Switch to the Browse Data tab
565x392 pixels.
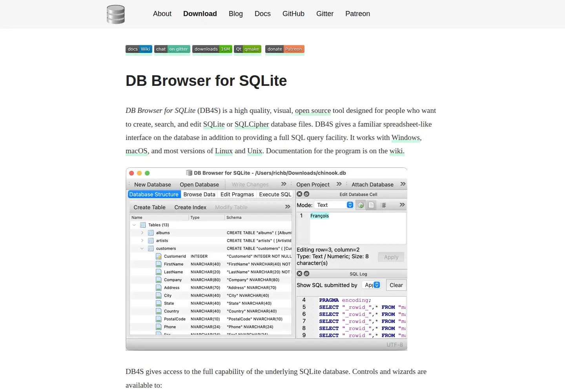click(x=199, y=194)
